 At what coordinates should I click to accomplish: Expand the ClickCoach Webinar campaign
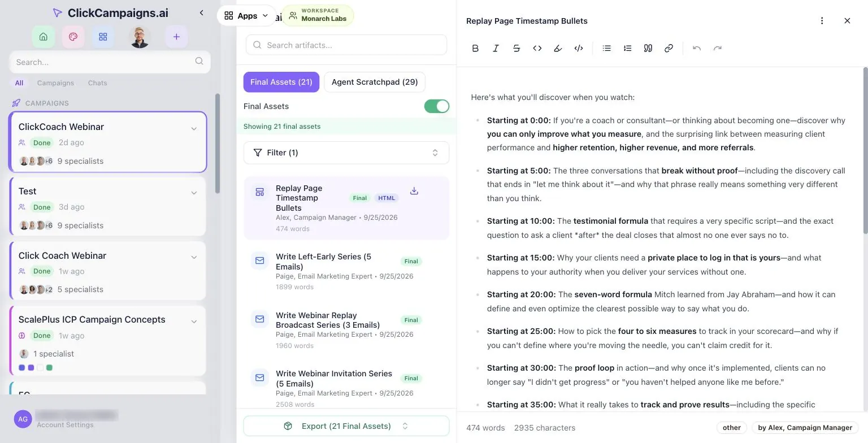[194, 128]
